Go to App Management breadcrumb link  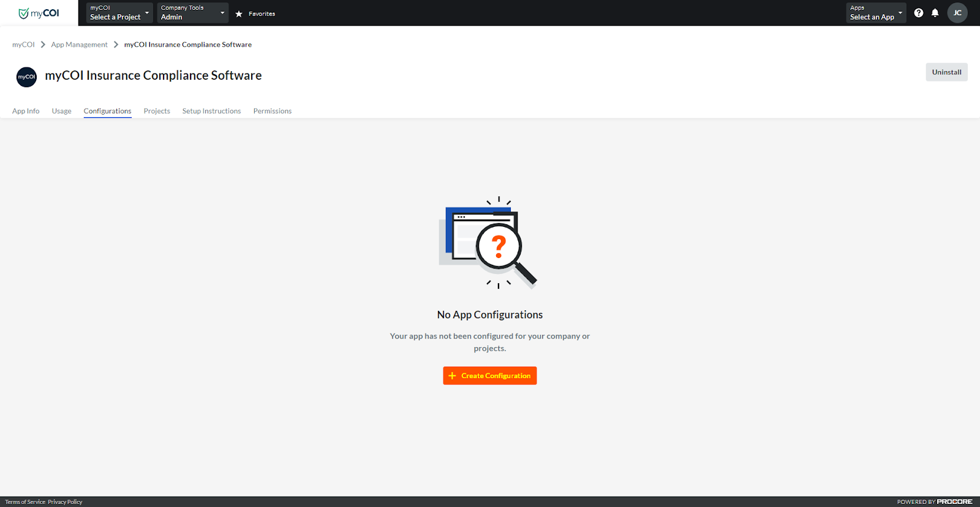coord(79,45)
